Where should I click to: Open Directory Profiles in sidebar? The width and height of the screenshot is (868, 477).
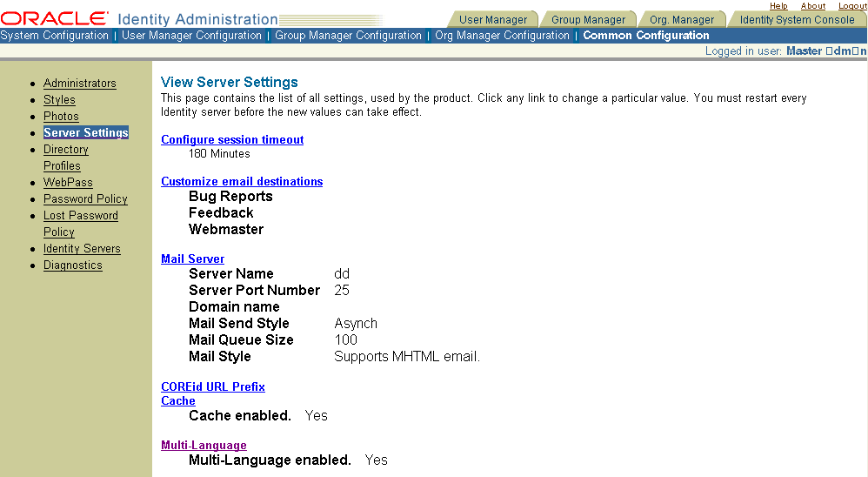tap(66, 158)
